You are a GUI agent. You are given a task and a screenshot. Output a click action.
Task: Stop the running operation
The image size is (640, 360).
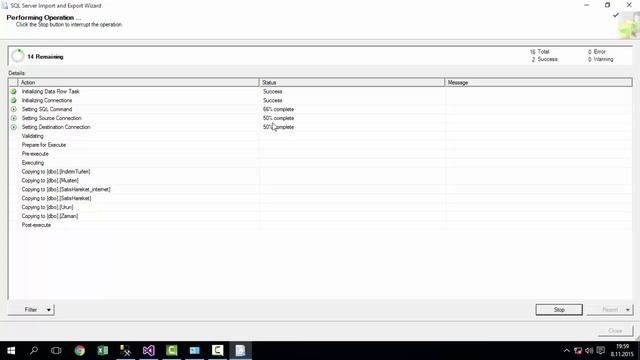559,310
